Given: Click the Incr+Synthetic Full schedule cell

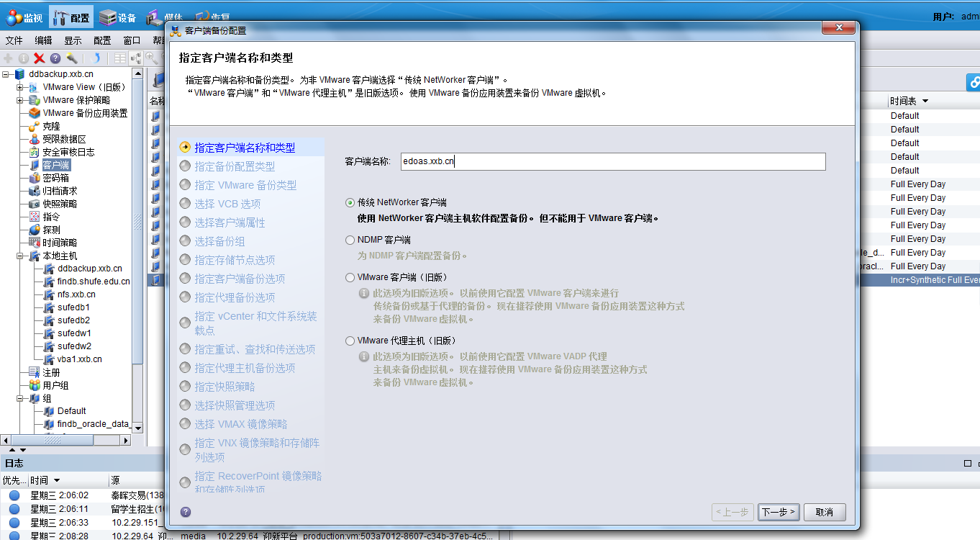Looking at the screenshot, I should pyautogui.click(x=934, y=280).
